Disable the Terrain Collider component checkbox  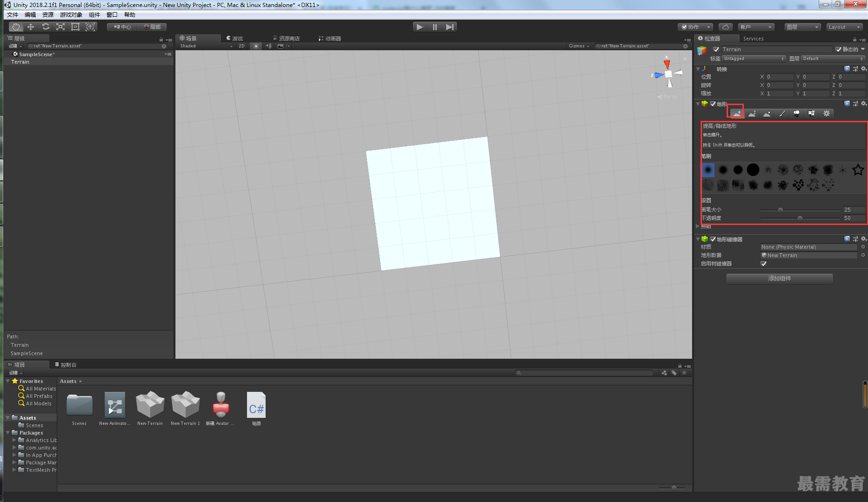(x=713, y=239)
